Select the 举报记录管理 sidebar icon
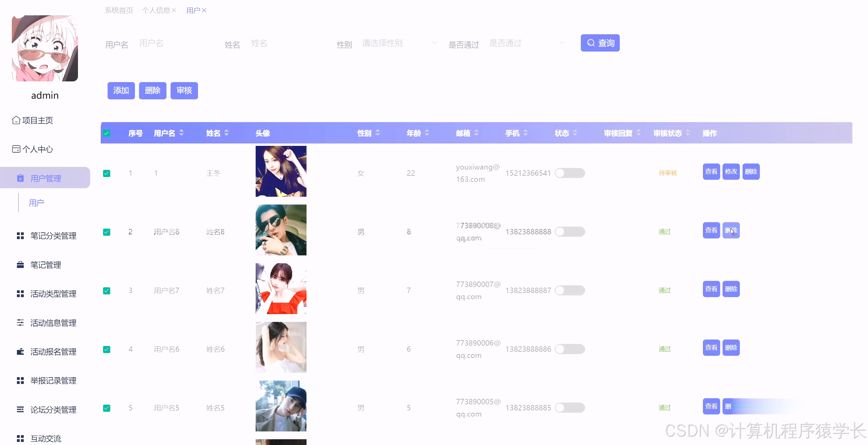This screenshot has width=868, height=445. tap(20, 381)
